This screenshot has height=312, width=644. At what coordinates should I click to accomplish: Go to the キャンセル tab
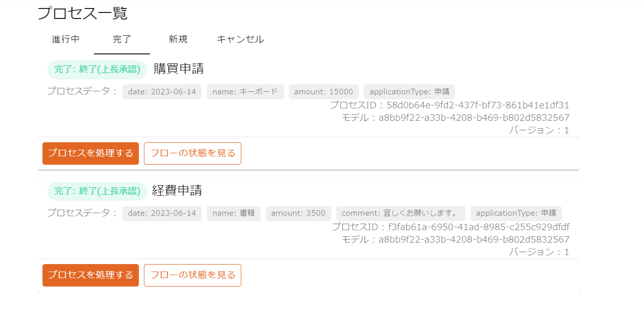[240, 39]
